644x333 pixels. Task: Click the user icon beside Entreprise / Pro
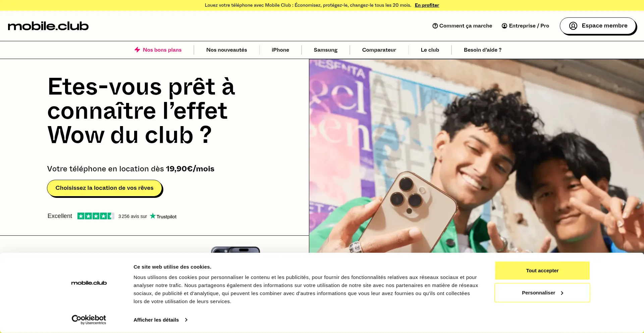[504, 26]
